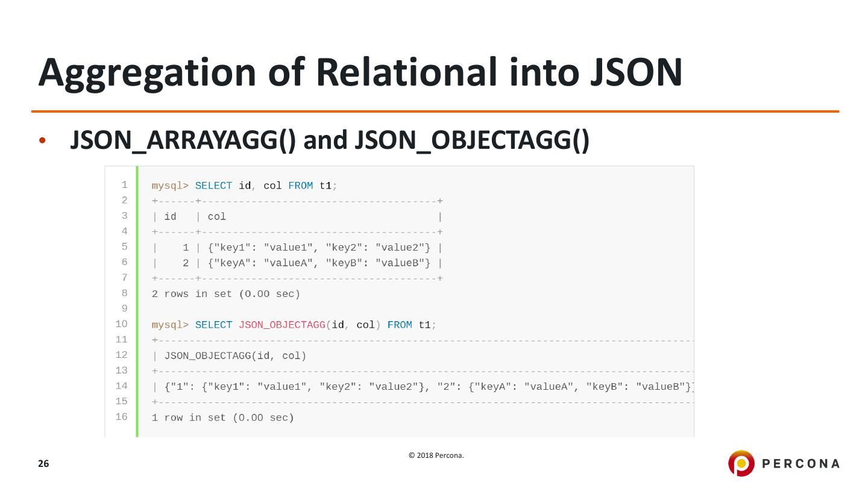Image resolution: width=868 pixels, height=488 pixels.
Task: Click the 'id' column header in table output
Action: [170, 217]
